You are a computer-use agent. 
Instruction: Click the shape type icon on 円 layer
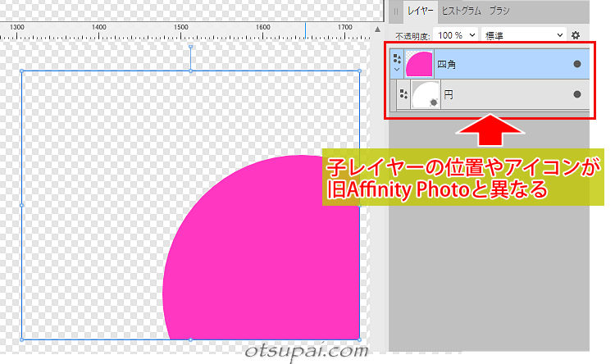click(403, 95)
